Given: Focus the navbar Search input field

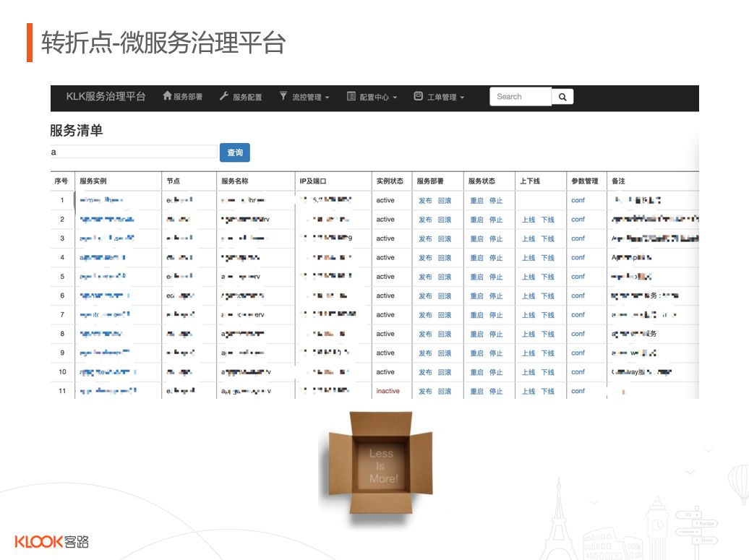Looking at the screenshot, I should pyautogui.click(x=521, y=97).
